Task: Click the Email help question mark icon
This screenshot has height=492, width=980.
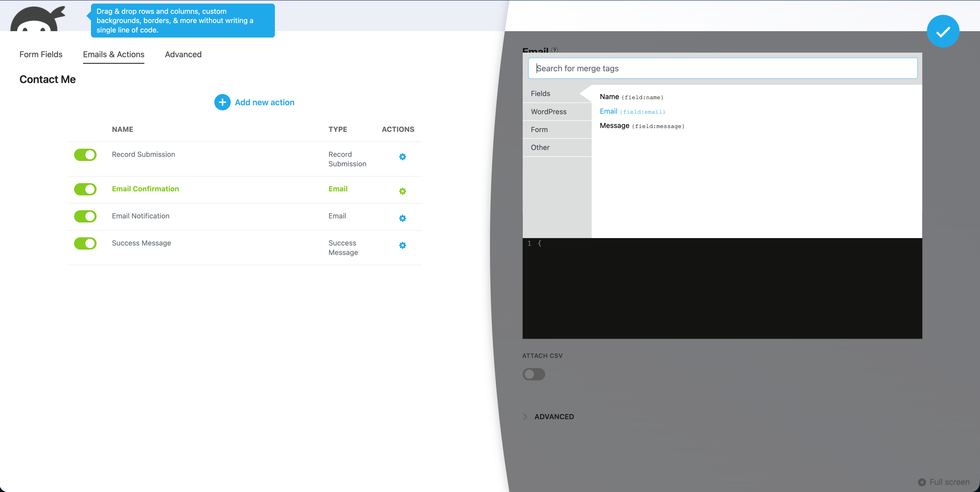Action: (x=554, y=50)
